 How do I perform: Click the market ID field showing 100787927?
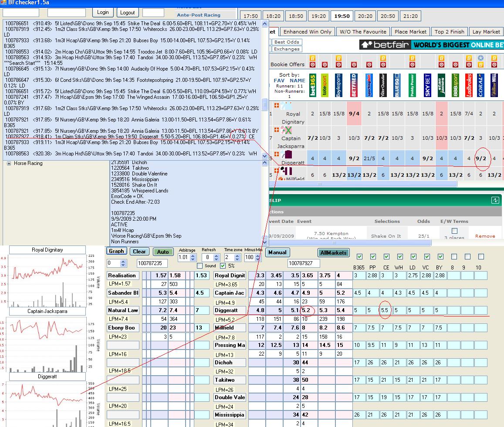click(304, 263)
